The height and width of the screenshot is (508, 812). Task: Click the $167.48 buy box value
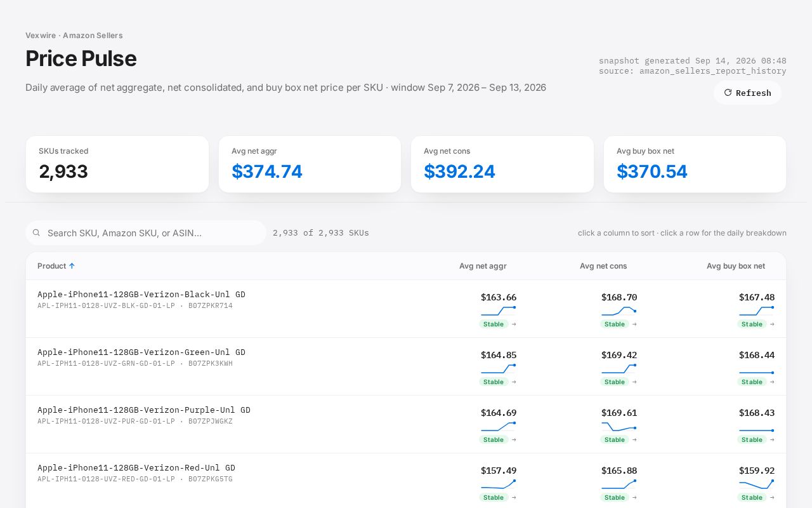(757, 297)
